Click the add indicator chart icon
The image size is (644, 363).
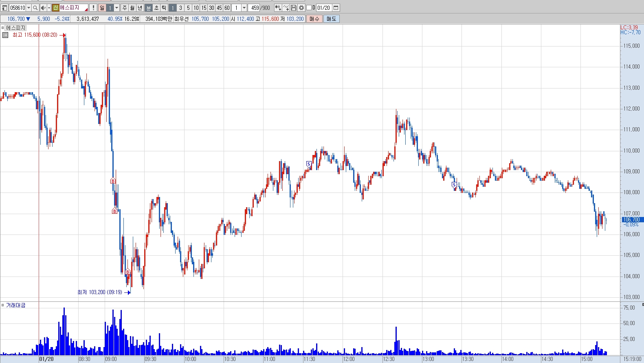pos(278,8)
